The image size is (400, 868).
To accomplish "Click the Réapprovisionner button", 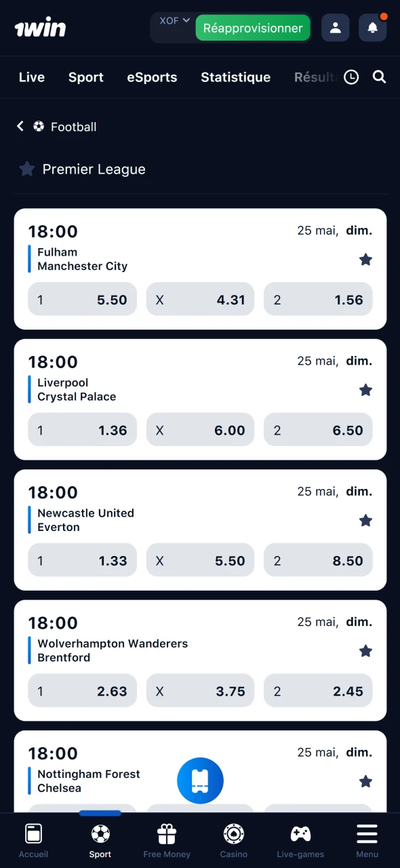I will click(x=253, y=28).
